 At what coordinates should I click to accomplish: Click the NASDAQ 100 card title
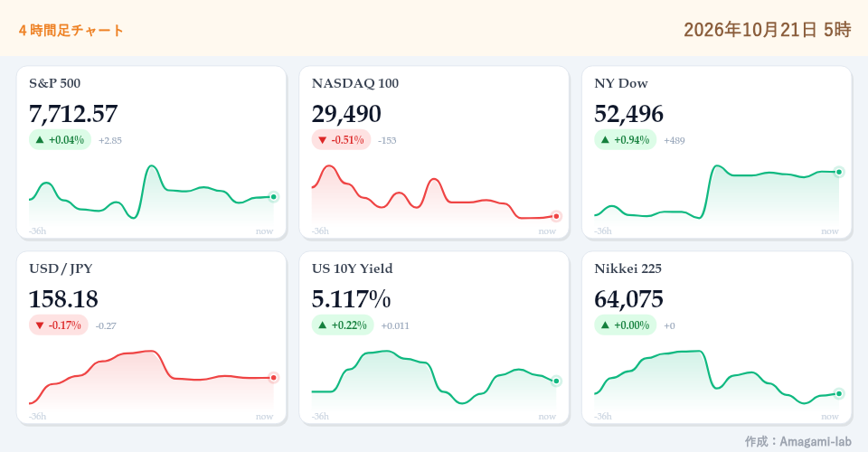click(x=355, y=83)
